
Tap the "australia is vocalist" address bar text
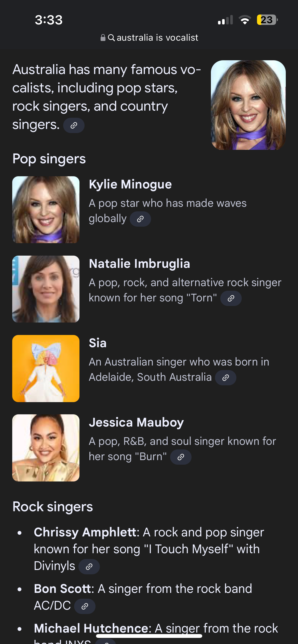(157, 38)
